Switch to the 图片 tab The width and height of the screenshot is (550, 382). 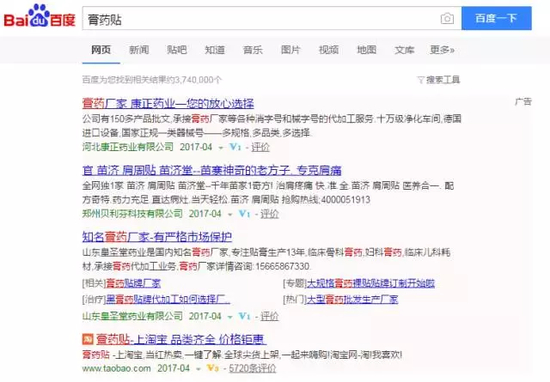tap(290, 50)
